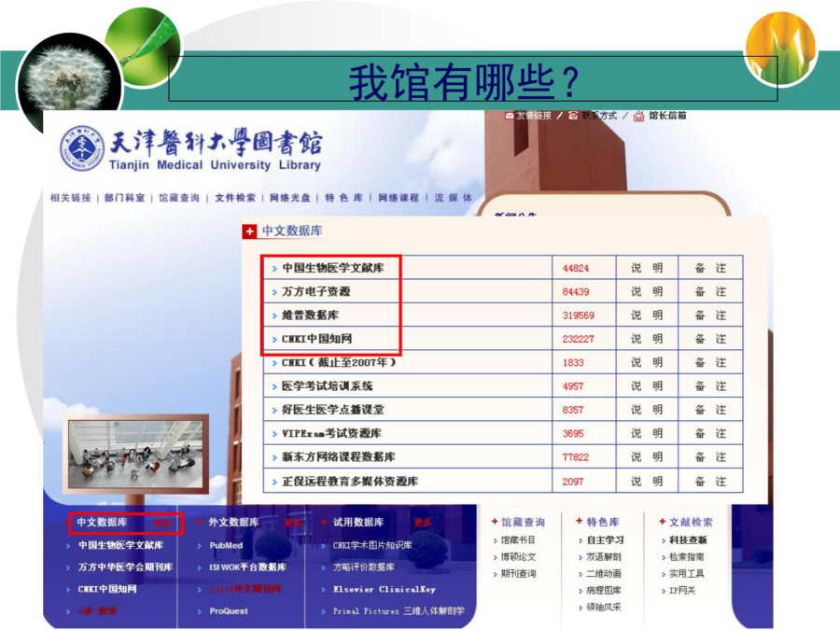Click the Tianjin Medical University round logo
This screenshot has height=630, width=840.
point(81,148)
